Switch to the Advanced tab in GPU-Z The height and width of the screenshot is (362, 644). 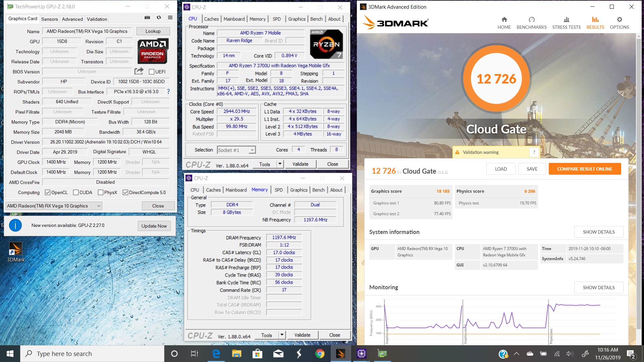(72, 19)
